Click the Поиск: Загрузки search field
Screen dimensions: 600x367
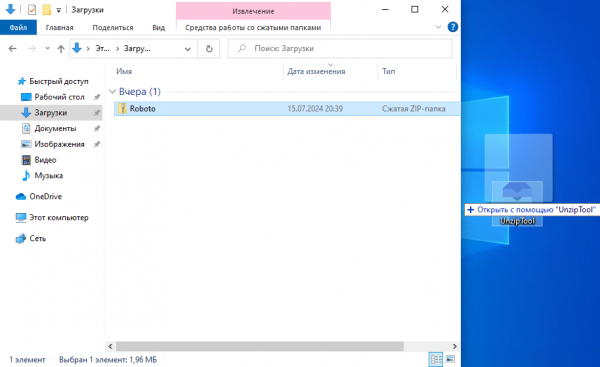340,49
